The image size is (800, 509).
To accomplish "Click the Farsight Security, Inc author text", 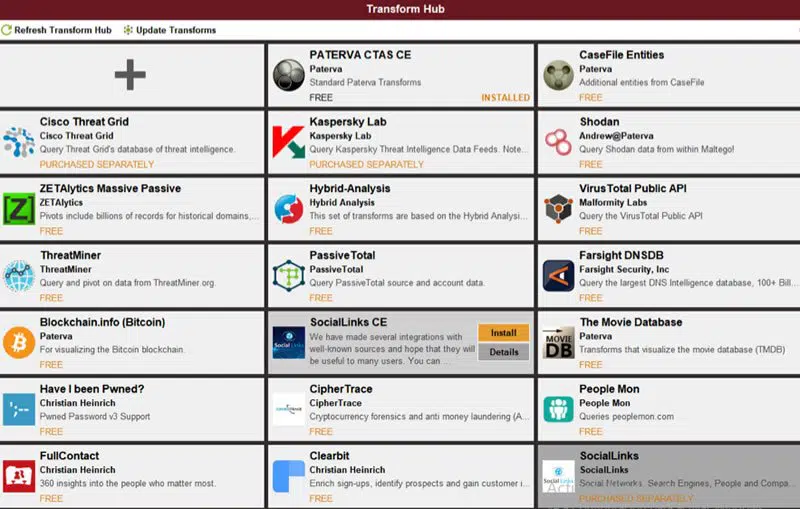I will coord(624,269).
